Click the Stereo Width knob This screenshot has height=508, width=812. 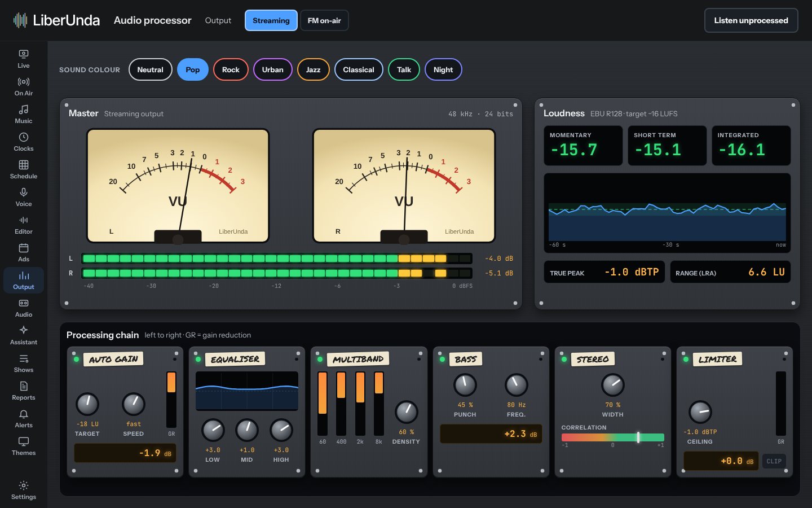pos(613,385)
